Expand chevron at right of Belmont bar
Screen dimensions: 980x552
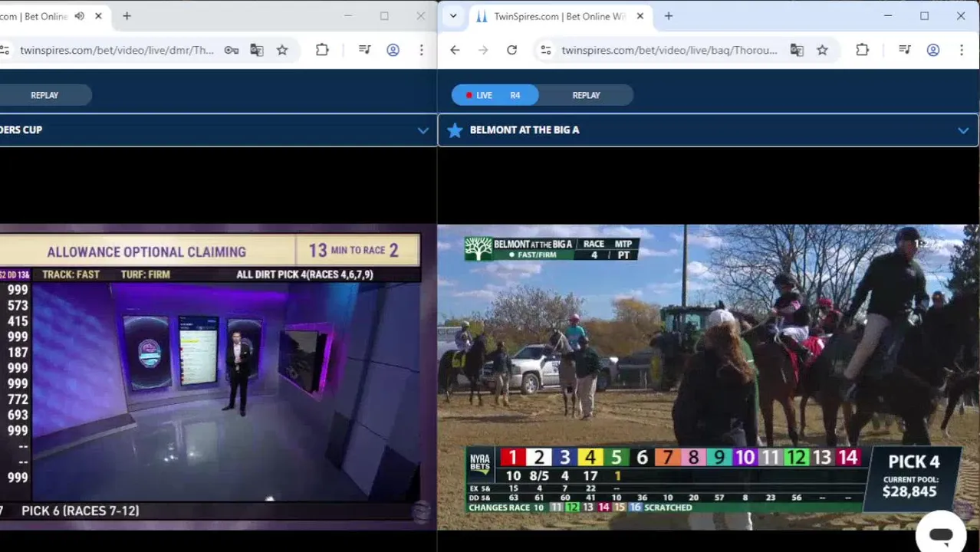[x=962, y=130]
